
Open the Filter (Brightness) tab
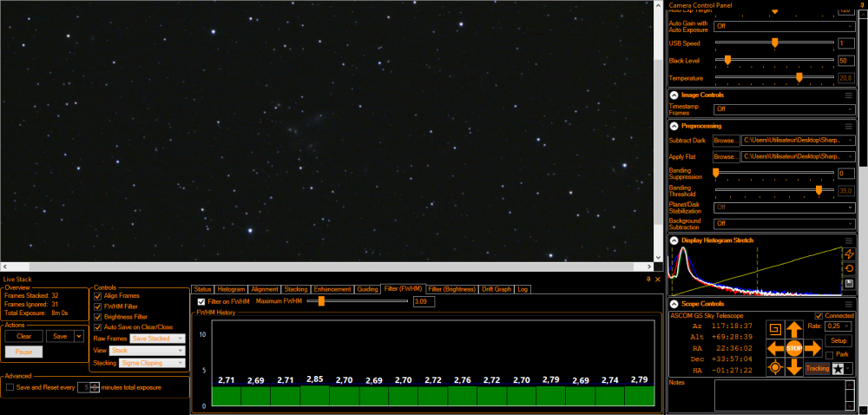(x=451, y=289)
